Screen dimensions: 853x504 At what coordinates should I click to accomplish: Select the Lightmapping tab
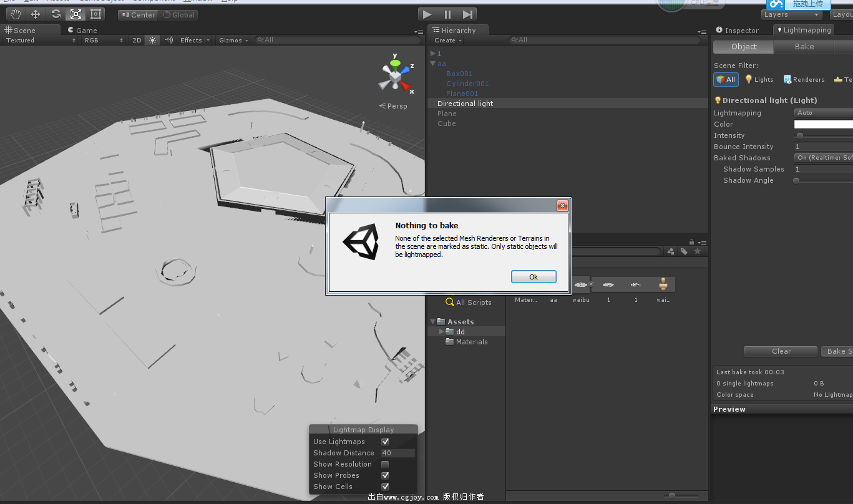[x=804, y=30]
